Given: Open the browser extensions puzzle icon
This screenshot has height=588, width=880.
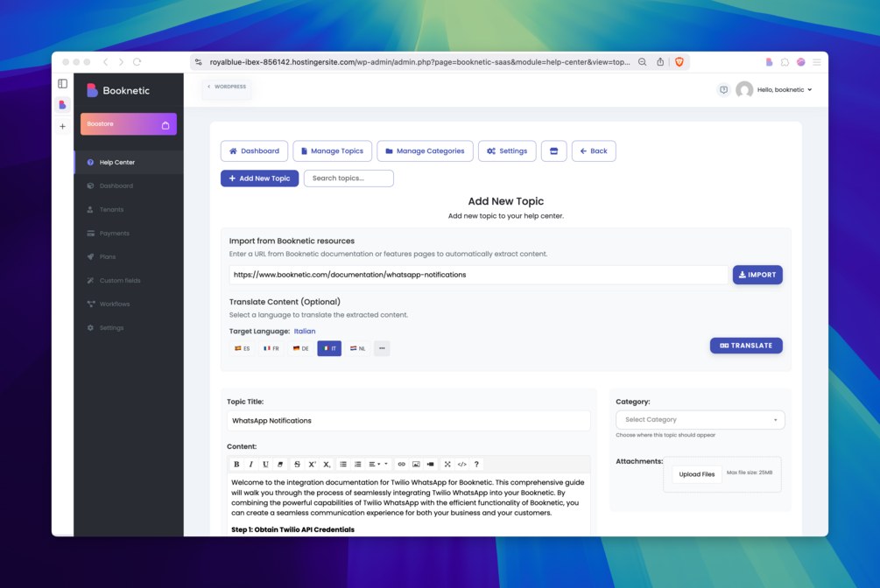Looking at the screenshot, I should click(785, 62).
